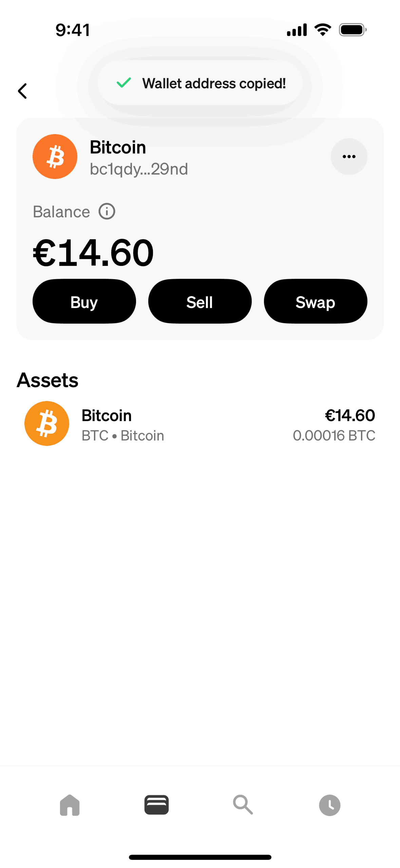Tap the battery icon in status bar
The image size is (400, 868).
click(x=353, y=30)
